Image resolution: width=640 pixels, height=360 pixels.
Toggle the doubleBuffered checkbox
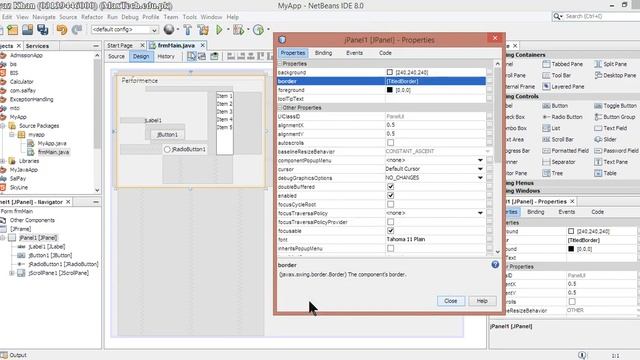(x=391, y=187)
